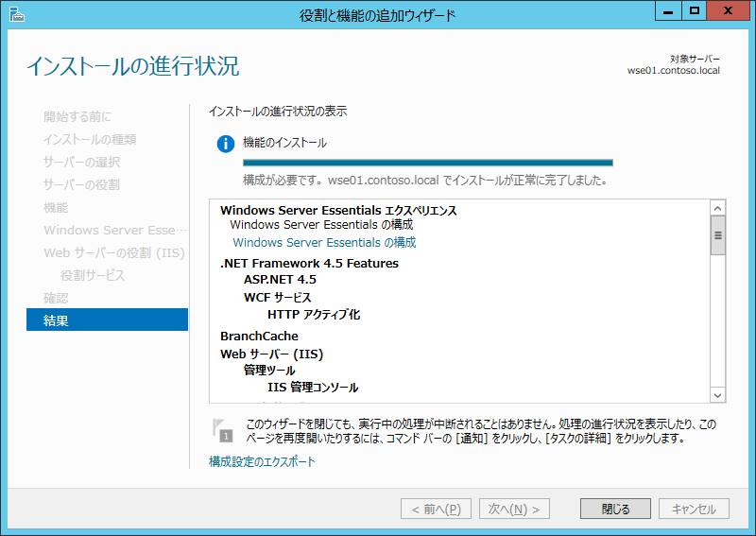This screenshot has height=536, width=756.
Task: Click the blue information icon beside 機能のインストール
Action: (x=225, y=144)
